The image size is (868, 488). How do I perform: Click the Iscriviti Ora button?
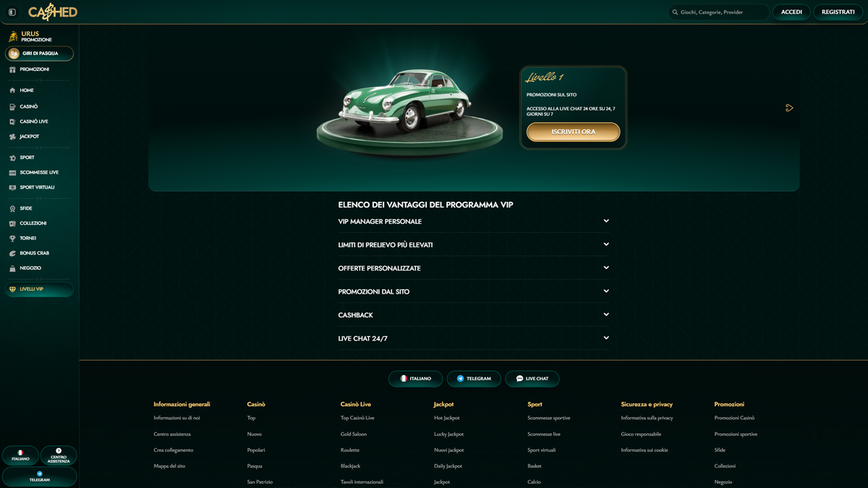tap(573, 132)
